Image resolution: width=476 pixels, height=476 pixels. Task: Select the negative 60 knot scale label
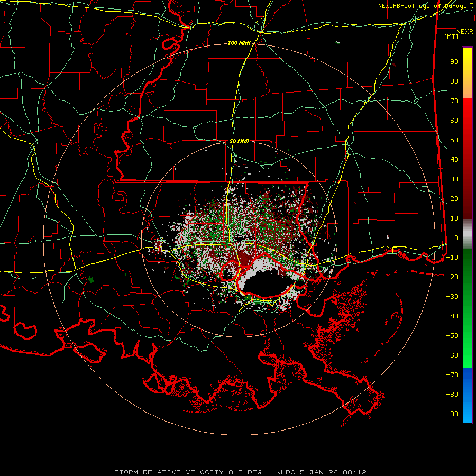point(452,355)
